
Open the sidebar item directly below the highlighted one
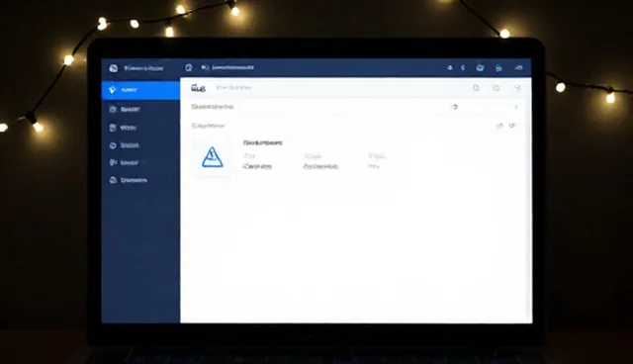point(140,110)
